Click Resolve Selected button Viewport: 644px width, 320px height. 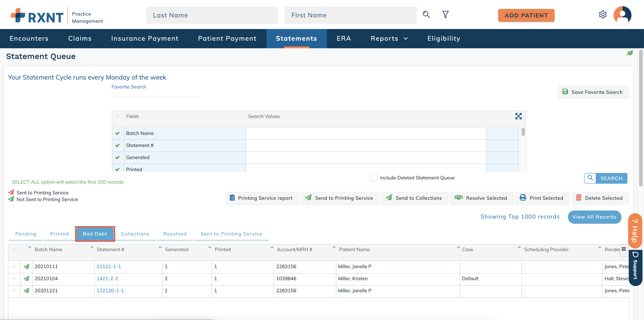pyautogui.click(x=482, y=198)
